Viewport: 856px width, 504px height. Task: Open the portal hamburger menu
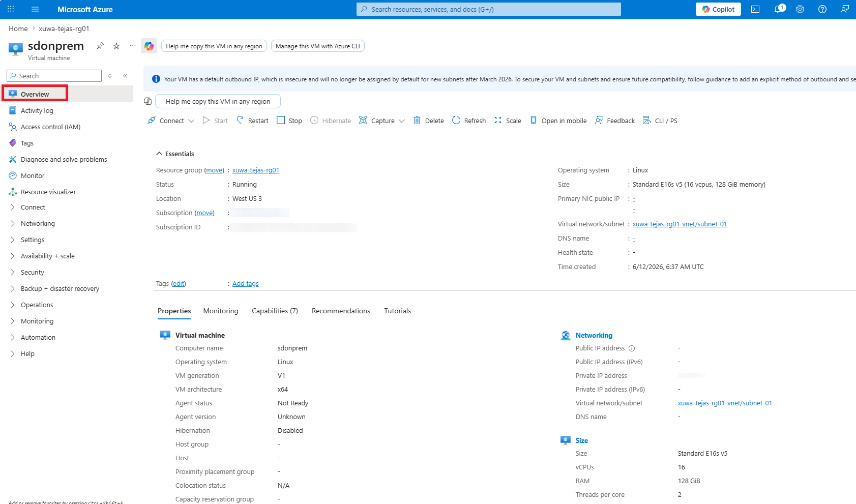[35, 9]
